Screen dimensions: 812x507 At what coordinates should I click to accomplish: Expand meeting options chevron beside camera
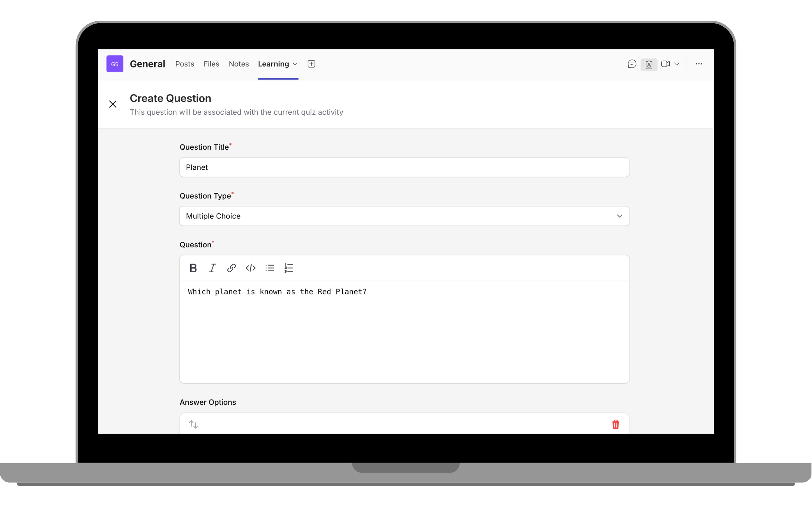(677, 64)
